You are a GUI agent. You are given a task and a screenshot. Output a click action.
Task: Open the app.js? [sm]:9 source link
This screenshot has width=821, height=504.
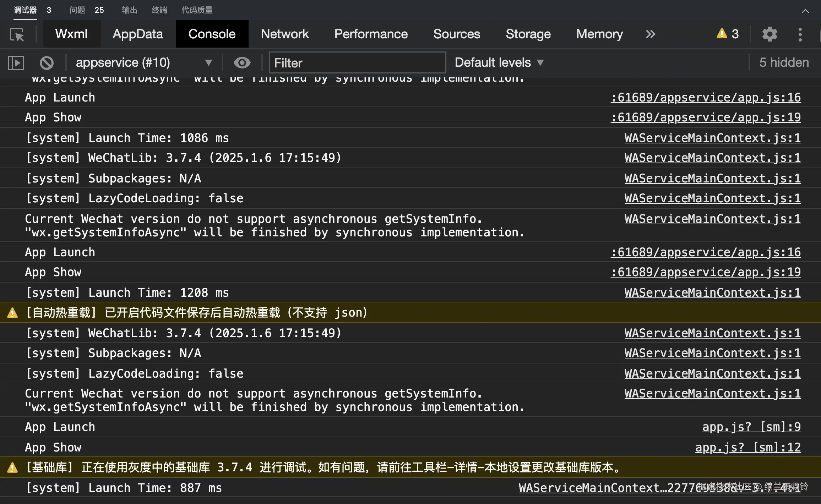click(751, 427)
